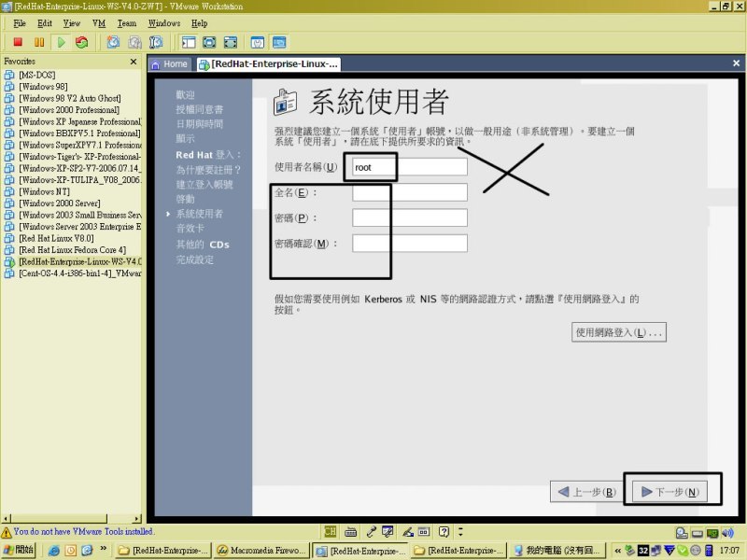Click the 使用網路登入 (network login) button

pyautogui.click(x=619, y=332)
